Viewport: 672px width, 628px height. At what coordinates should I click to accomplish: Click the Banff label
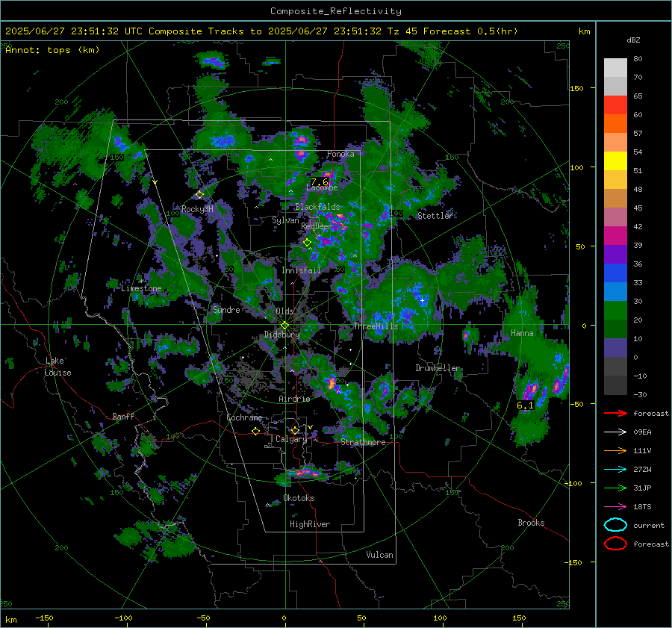123,417
